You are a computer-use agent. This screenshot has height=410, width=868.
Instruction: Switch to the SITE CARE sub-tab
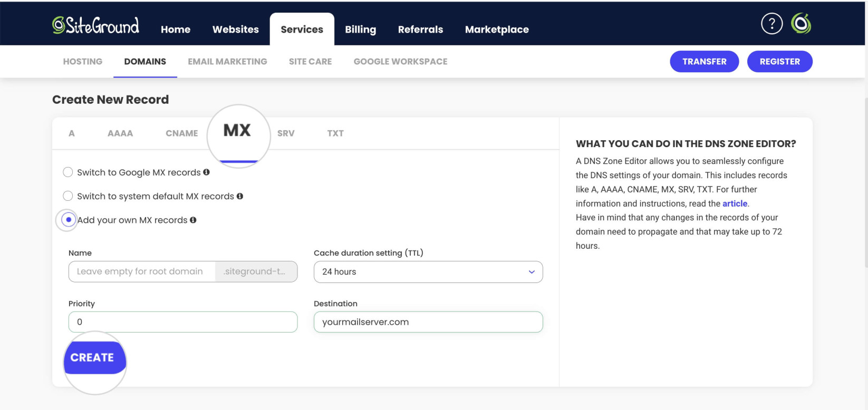311,62
